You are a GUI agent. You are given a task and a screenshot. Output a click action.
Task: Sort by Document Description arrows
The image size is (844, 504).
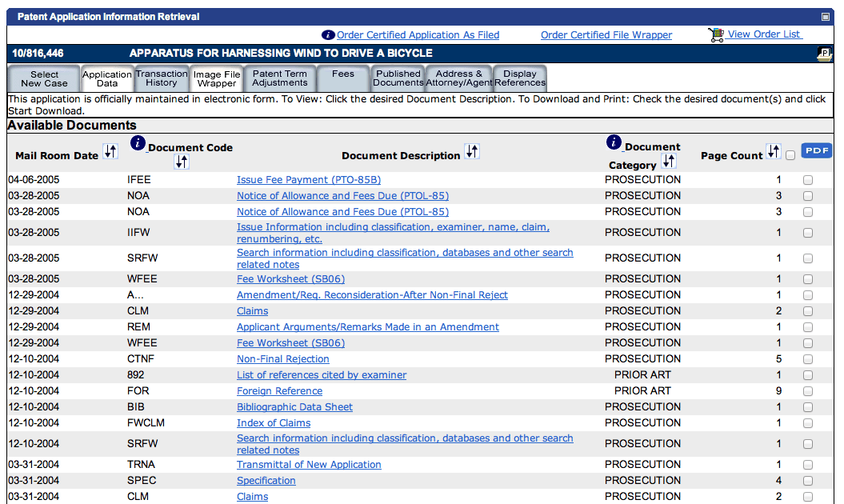click(472, 152)
